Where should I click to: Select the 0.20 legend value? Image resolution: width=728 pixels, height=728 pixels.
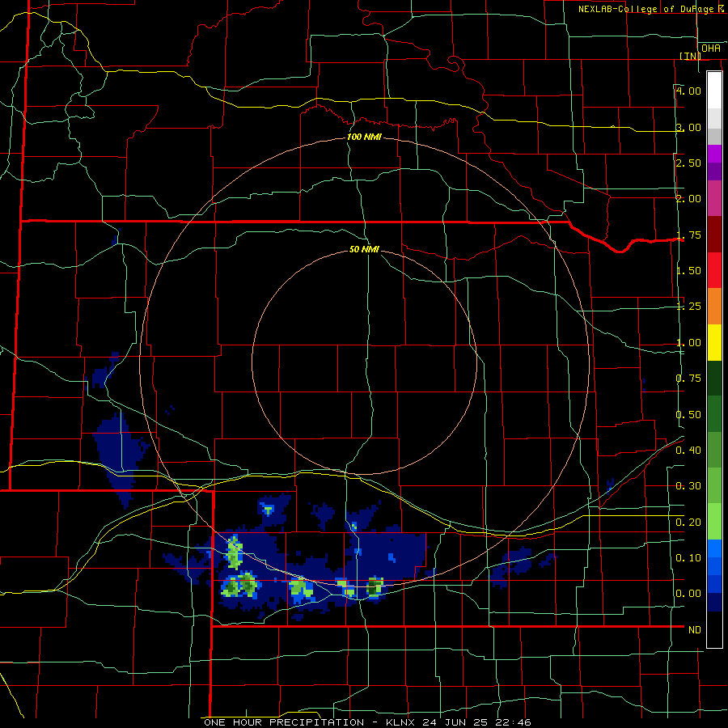pos(688,523)
